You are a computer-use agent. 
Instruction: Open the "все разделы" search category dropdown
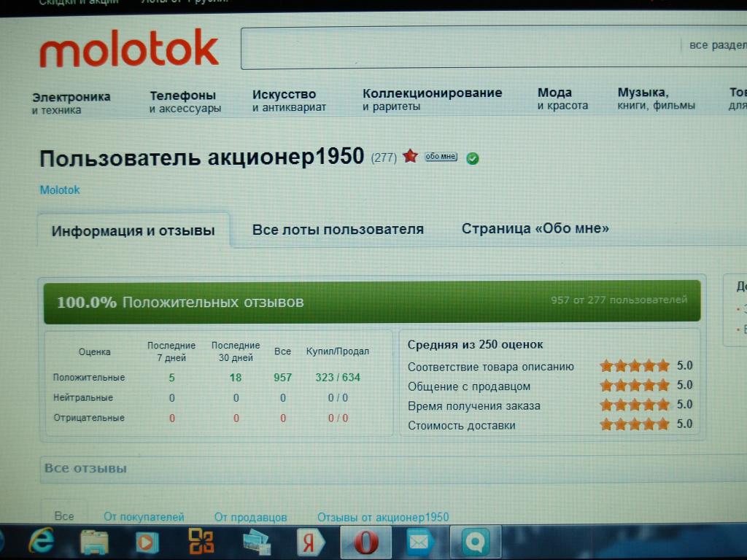(718, 44)
